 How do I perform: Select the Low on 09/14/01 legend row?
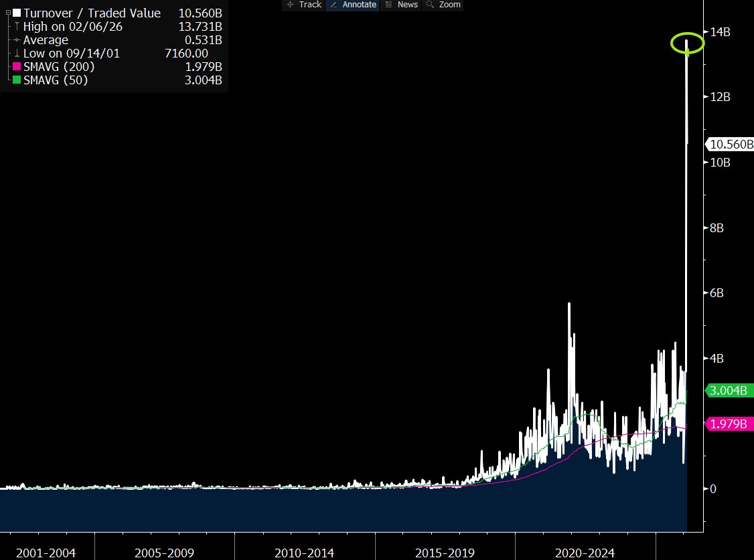click(72, 54)
